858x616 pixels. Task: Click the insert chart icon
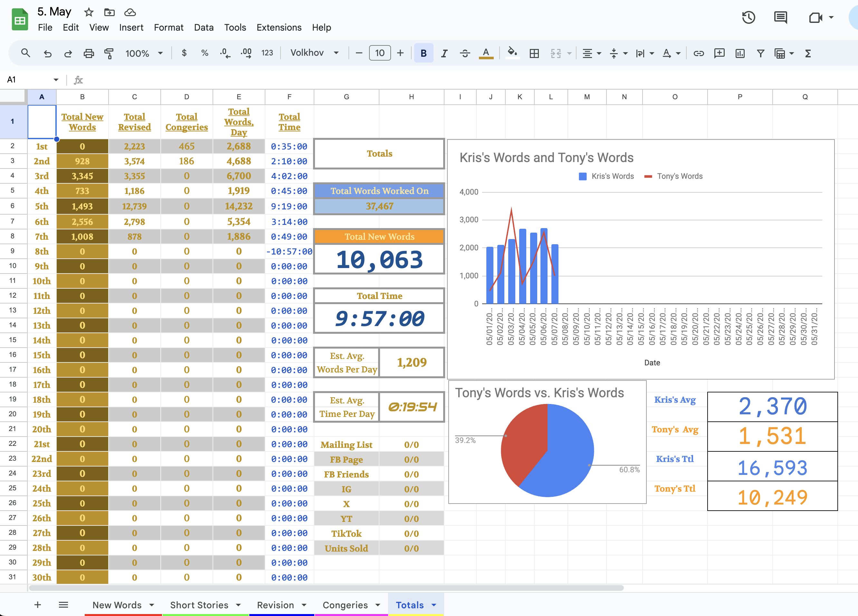[x=739, y=53]
